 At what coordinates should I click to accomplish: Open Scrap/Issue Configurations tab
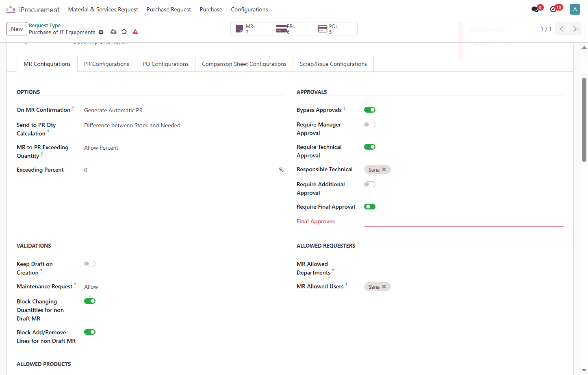(x=333, y=64)
